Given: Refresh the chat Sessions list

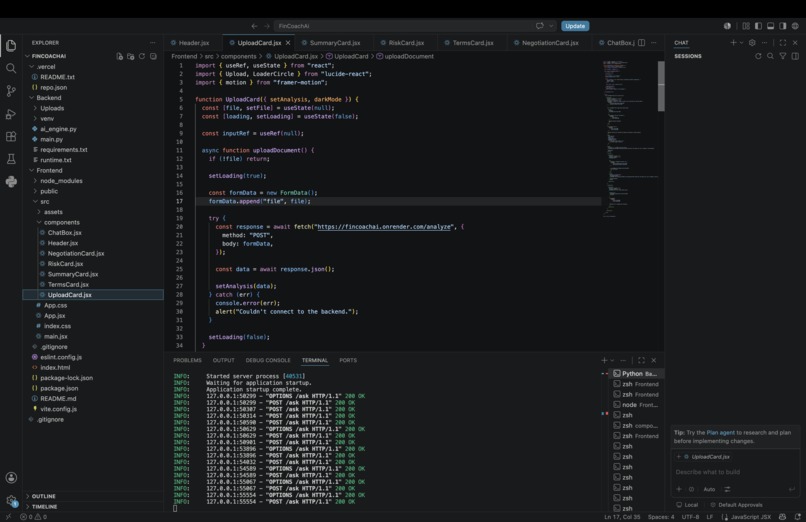Looking at the screenshot, I should point(758,56).
